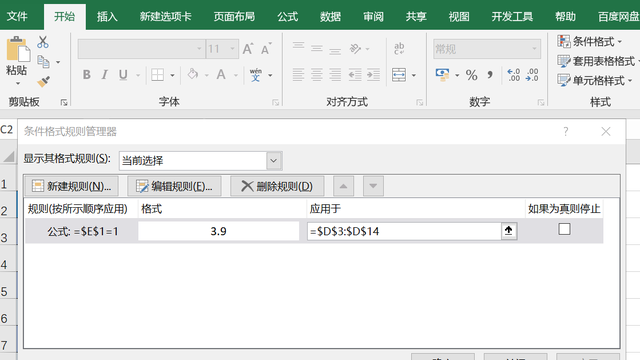The height and width of the screenshot is (360, 640).
Task: Switch to the 页面布局 tab
Action: tap(234, 16)
